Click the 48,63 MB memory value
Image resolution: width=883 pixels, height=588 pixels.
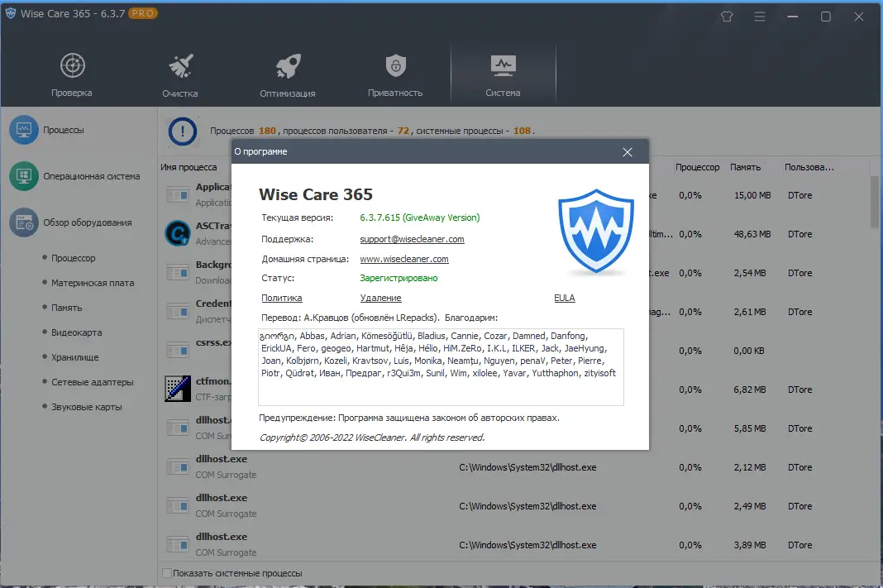click(x=752, y=234)
